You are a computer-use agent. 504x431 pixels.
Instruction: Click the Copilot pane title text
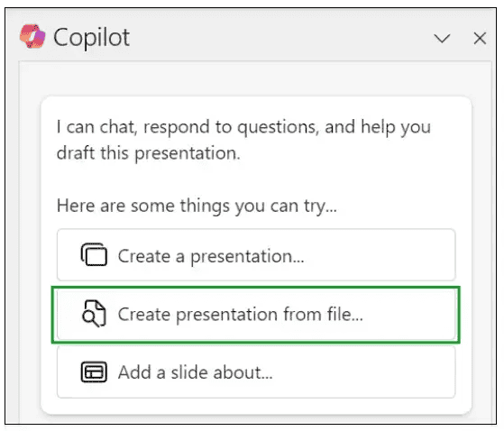[91, 38]
